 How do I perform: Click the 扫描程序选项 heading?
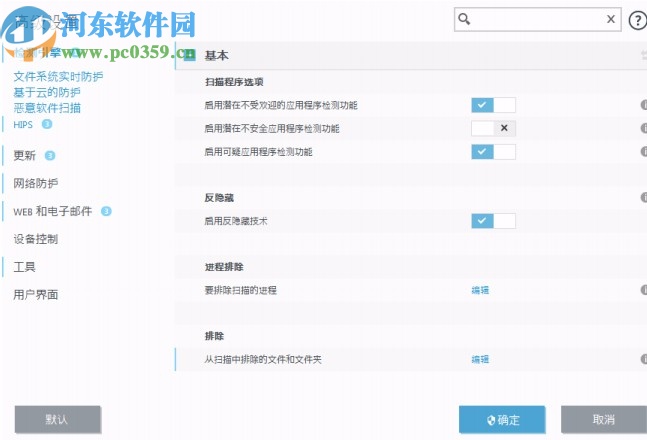[x=234, y=82]
